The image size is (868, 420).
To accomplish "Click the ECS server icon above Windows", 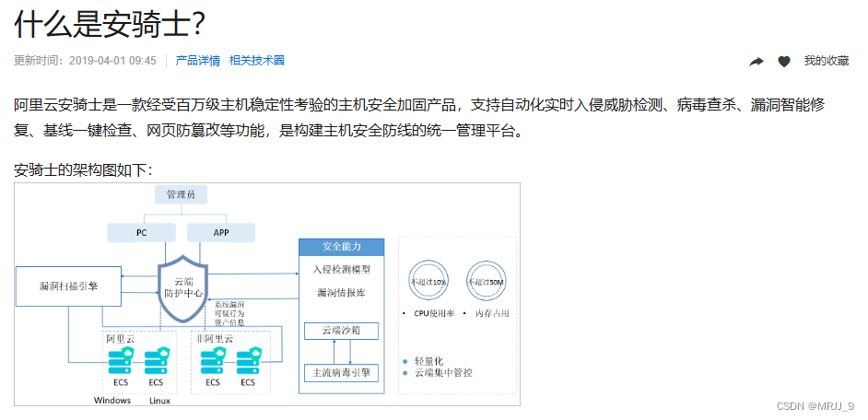I will [121, 361].
